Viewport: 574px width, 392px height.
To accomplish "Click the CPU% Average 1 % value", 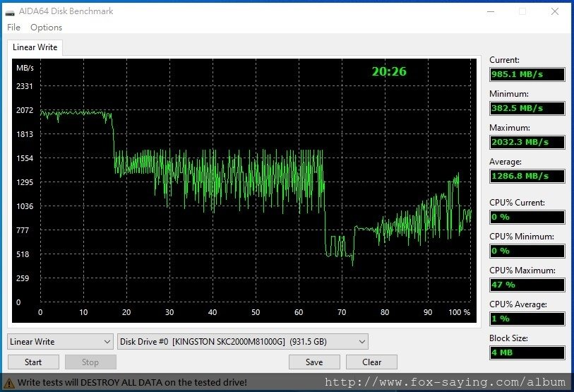I will (x=527, y=319).
